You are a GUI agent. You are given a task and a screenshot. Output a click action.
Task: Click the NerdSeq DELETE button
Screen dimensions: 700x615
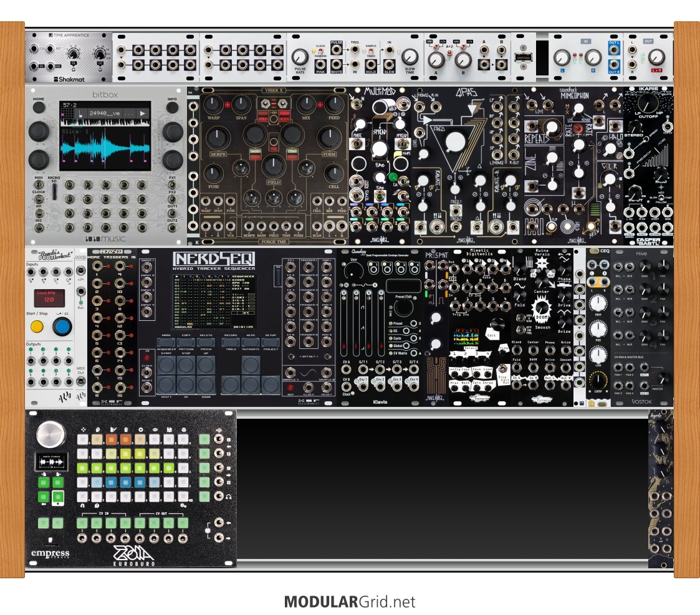pos(206,342)
